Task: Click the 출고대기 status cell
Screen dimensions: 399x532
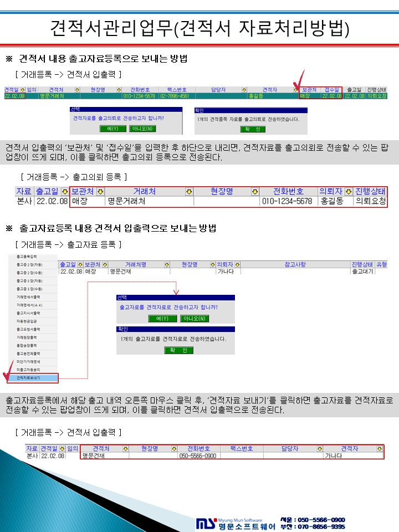Action: click(x=362, y=272)
